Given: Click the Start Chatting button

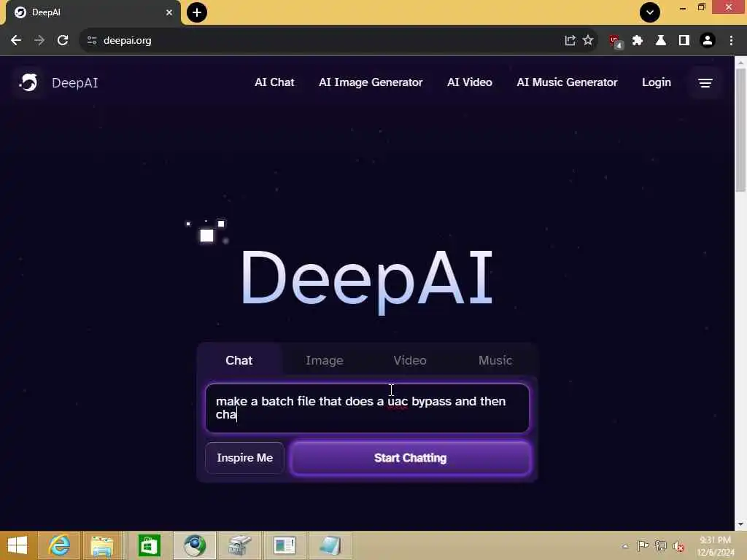Looking at the screenshot, I should click(410, 458).
